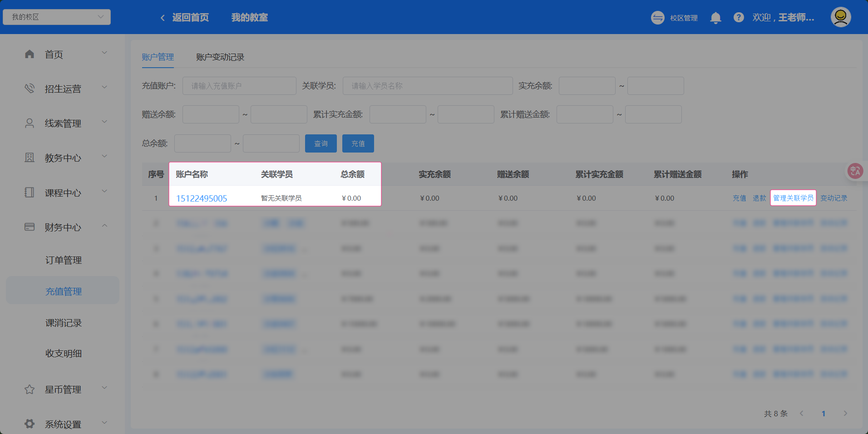Expand the 教务中心 menu chevron

point(104,156)
